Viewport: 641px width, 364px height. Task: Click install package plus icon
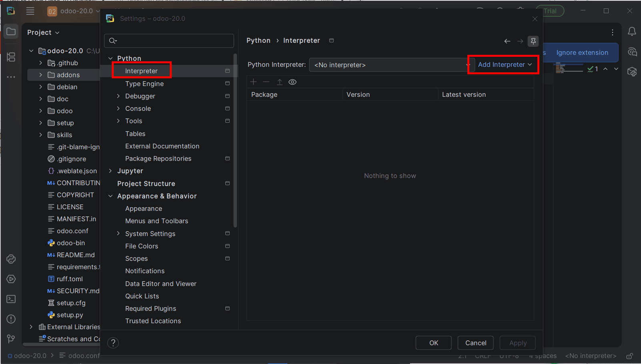click(x=253, y=82)
